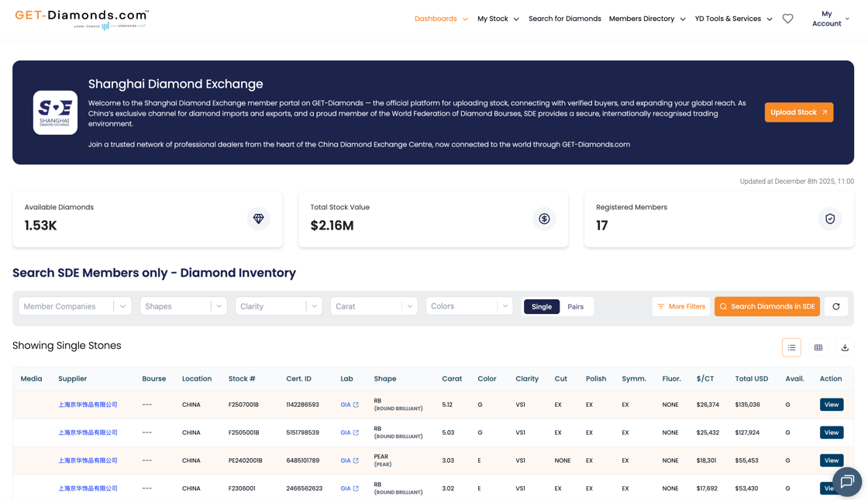Open GIA certificate link for stock F2507001B
Viewport: 868px width, 500px height.
[x=350, y=405]
